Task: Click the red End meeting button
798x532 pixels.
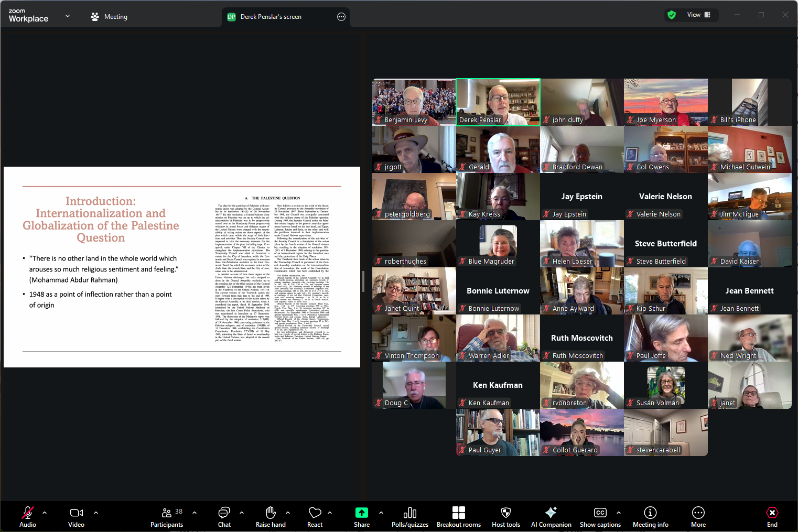Action: coord(772,513)
